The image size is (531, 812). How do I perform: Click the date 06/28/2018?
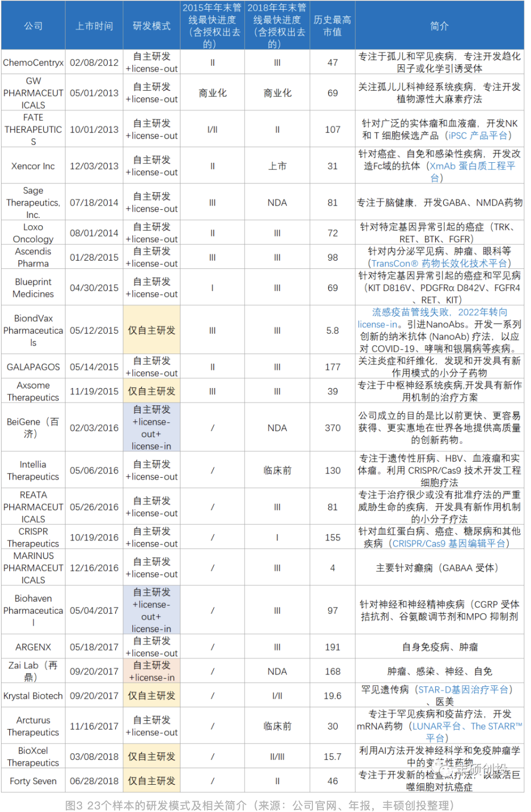pyautogui.click(x=94, y=781)
